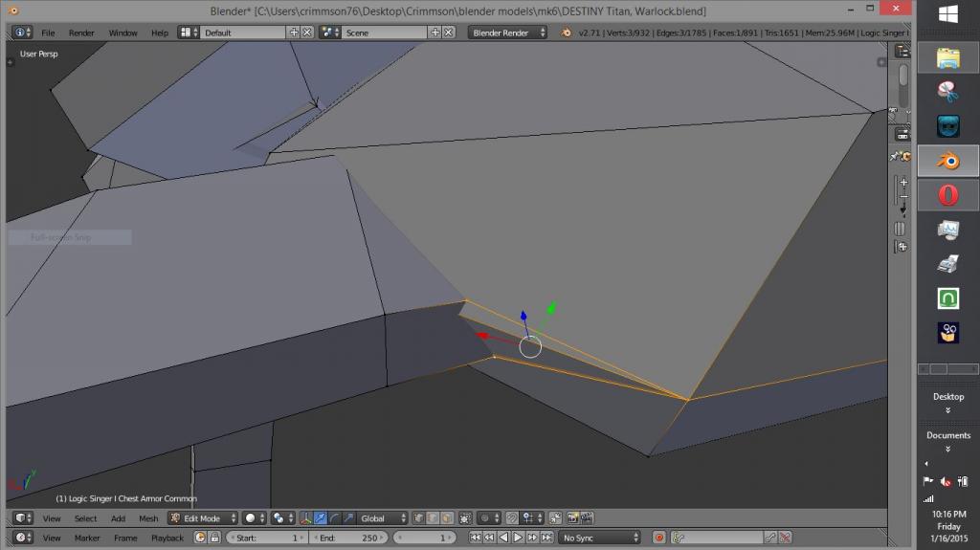Image resolution: width=980 pixels, height=550 pixels.
Task: Open the info editor type selector
Action: pyautogui.click(x=22, y=32)
